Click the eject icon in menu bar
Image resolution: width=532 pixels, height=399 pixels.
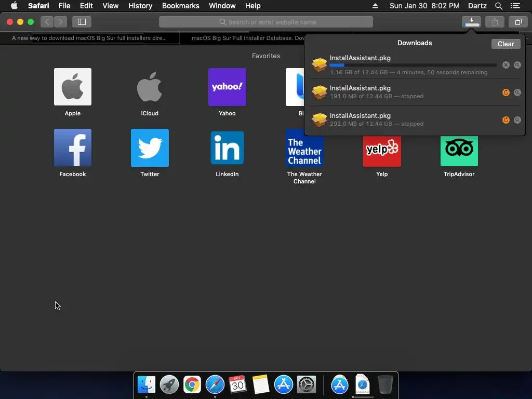[x=375, y=6]
